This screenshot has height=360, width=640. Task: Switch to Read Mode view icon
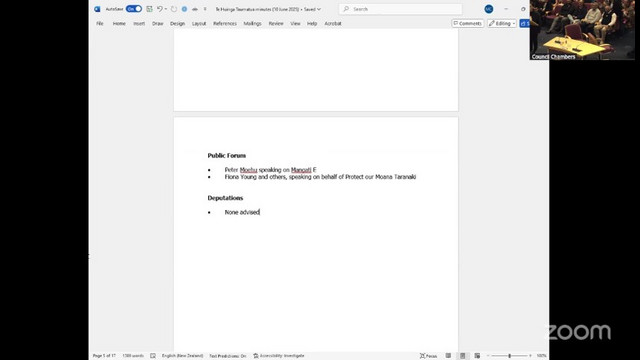(x=448, y=356)
